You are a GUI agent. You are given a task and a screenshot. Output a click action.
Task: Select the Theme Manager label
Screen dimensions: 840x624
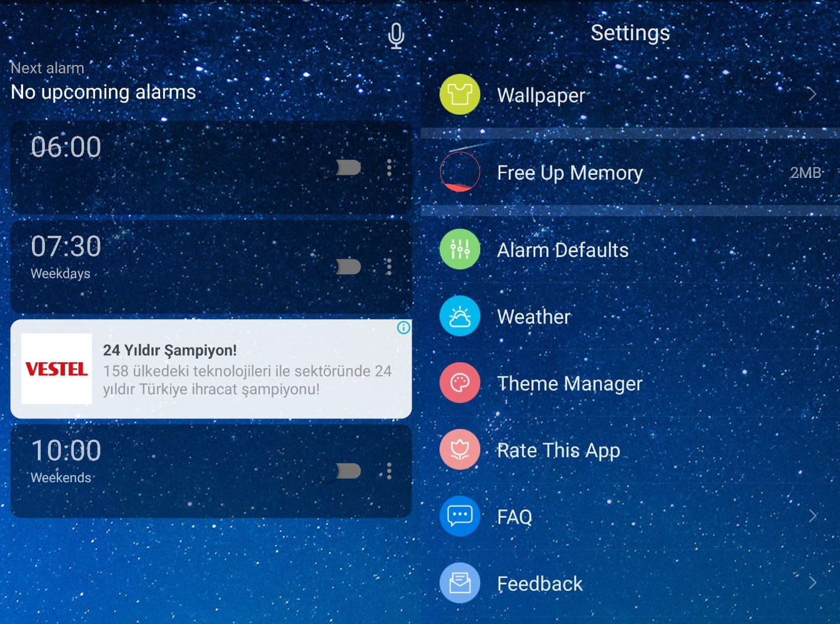pos(569,383)
